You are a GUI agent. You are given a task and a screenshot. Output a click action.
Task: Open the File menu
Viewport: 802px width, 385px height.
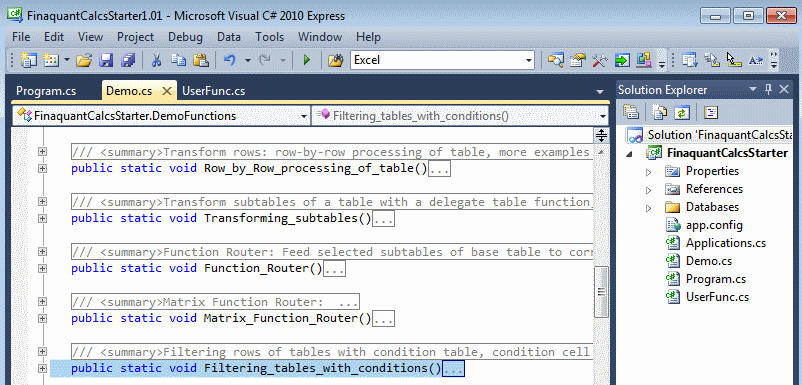click(x=21, y=37)
